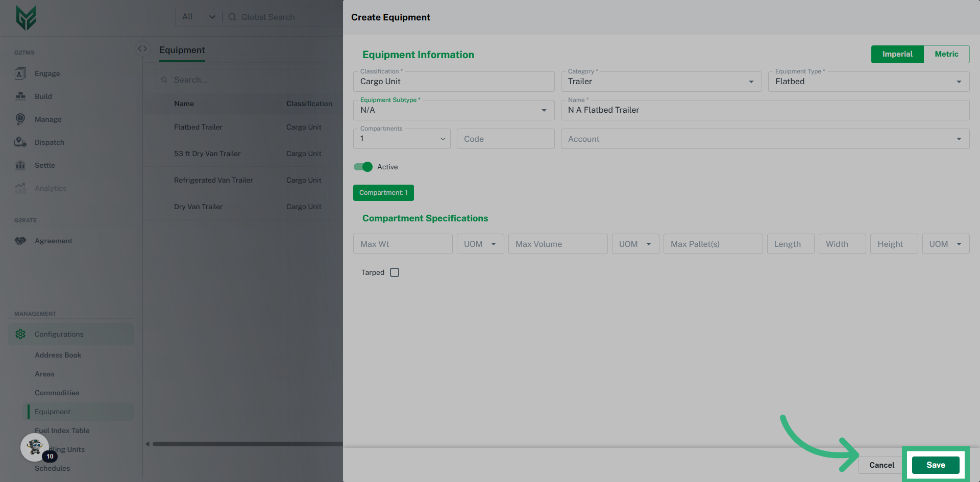Check the Tarped checkbox
This screenshot has height=482, width=980.
(x=395, y=272)
